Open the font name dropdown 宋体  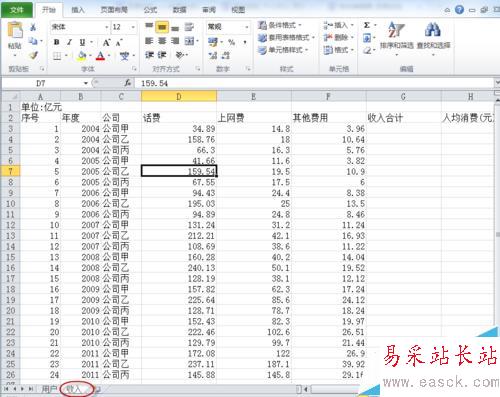pos(107,27)
